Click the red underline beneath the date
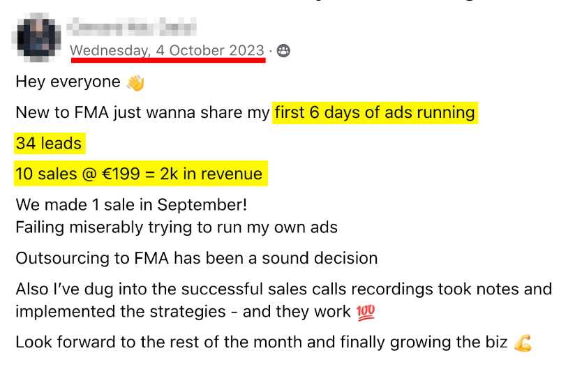Viewport: 582px width, 392px height. click(x=168, y=60)
